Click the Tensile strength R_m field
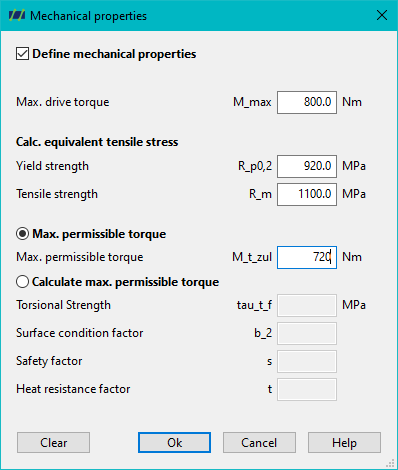 [x=307, y=194]
